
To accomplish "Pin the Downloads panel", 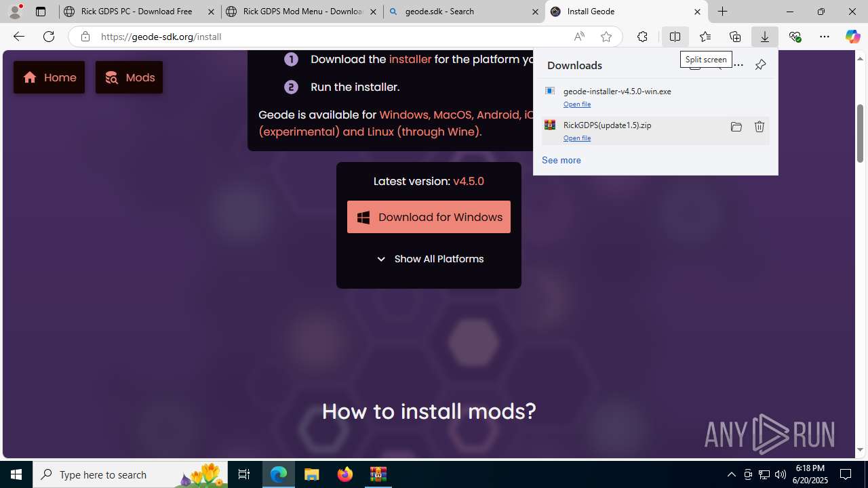I will (760, 65).
